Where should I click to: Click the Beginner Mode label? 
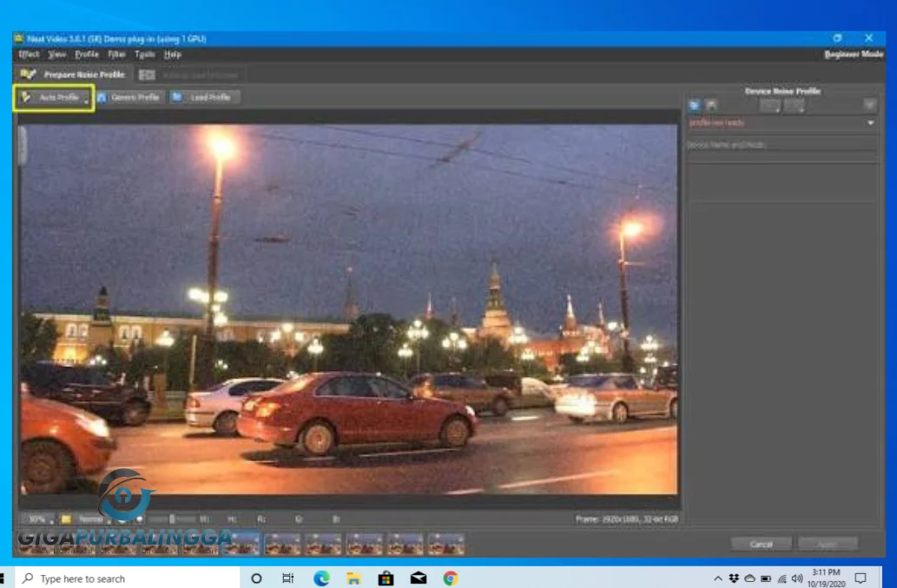[853, 54]
